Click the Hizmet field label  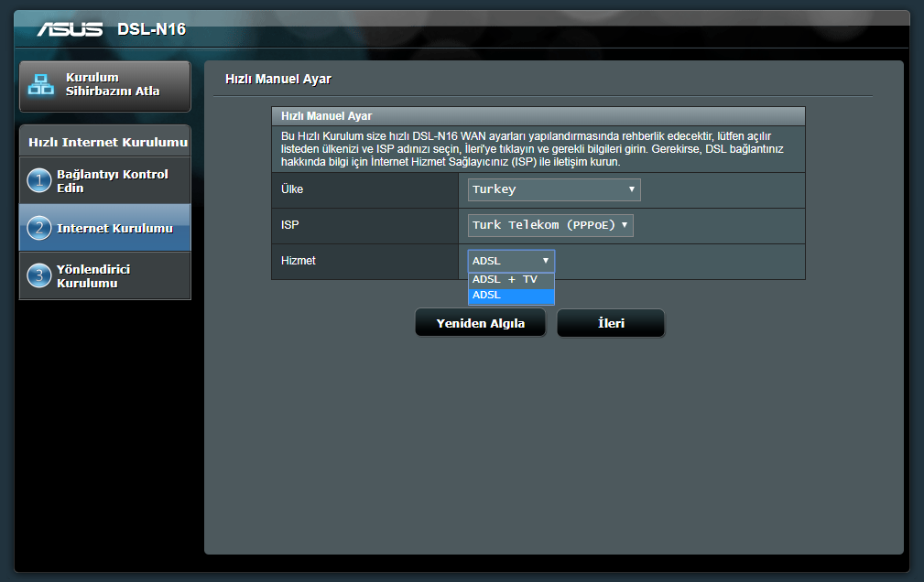point(298,261)
